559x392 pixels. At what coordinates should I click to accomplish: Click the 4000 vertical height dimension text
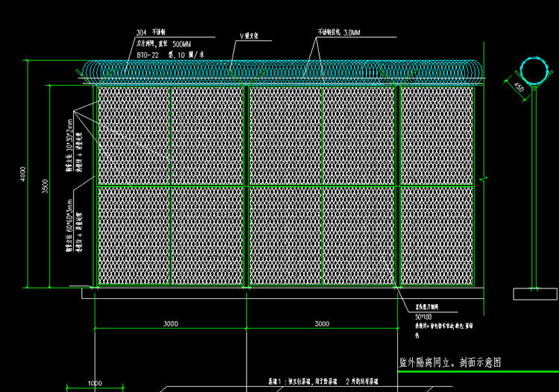[23, 174]
